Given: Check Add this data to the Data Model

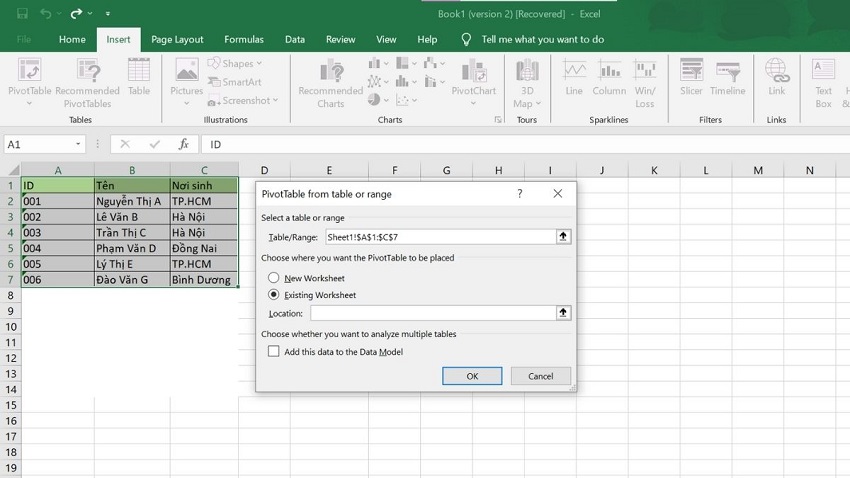Looking at the screenshot, I should [274, 352].
